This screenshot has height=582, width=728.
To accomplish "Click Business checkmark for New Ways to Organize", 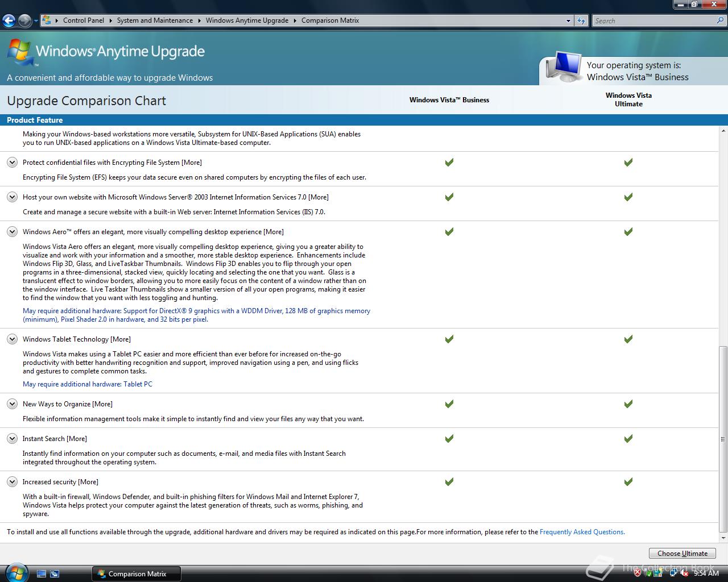I will tap(449, 404).
